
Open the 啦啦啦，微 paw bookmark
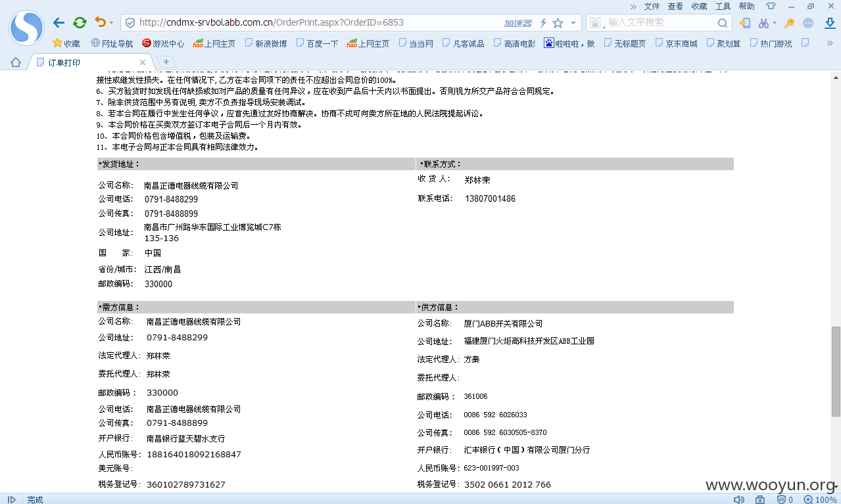pos(569,43)
